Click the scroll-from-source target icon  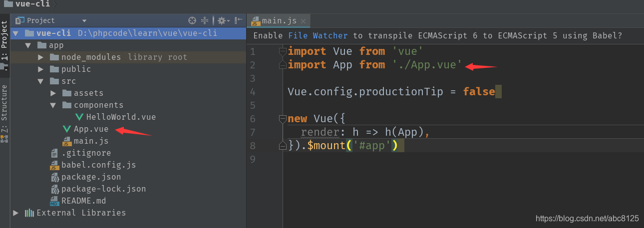[x=192, y=20]
